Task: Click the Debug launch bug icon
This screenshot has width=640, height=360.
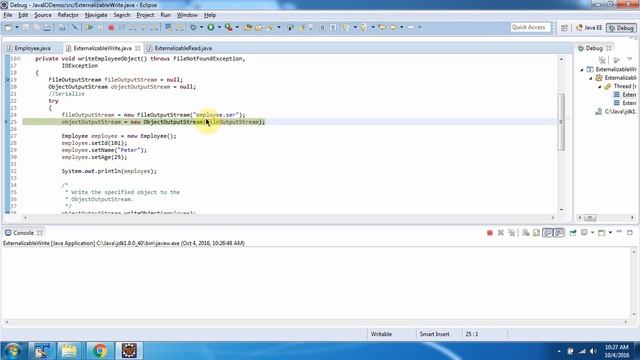Action: click(193, 27)
